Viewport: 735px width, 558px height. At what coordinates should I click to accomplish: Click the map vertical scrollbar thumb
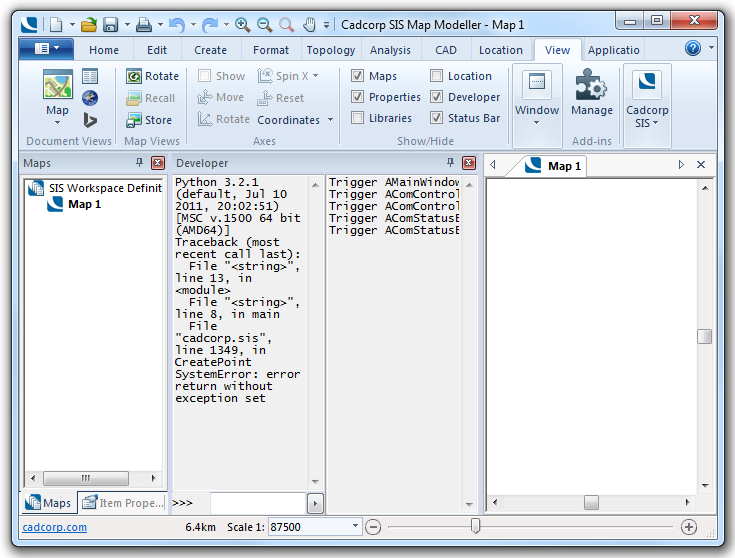coord(705,336)
